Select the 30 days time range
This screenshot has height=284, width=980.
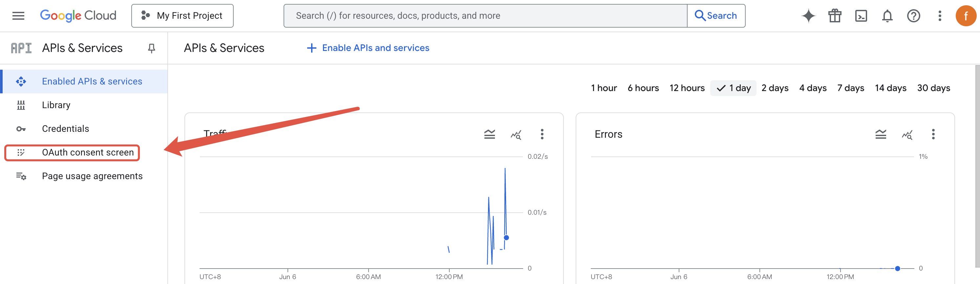[x=934, y=88]
